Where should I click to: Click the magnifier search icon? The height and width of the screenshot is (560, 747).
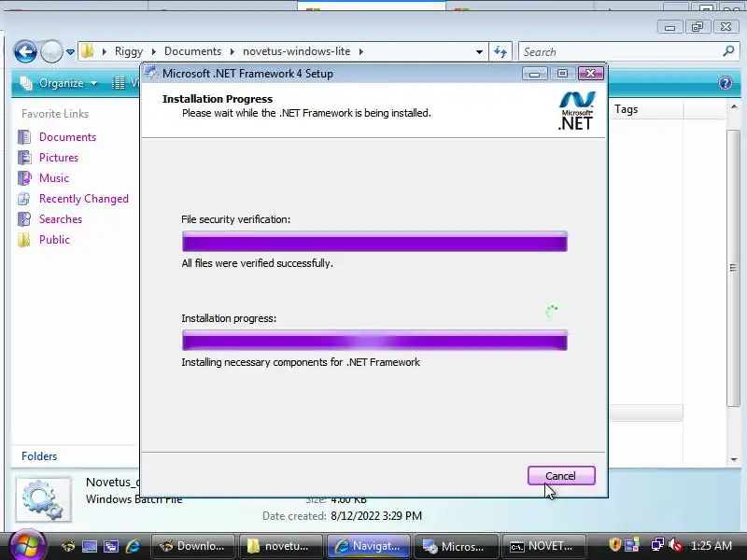[728, 51]
